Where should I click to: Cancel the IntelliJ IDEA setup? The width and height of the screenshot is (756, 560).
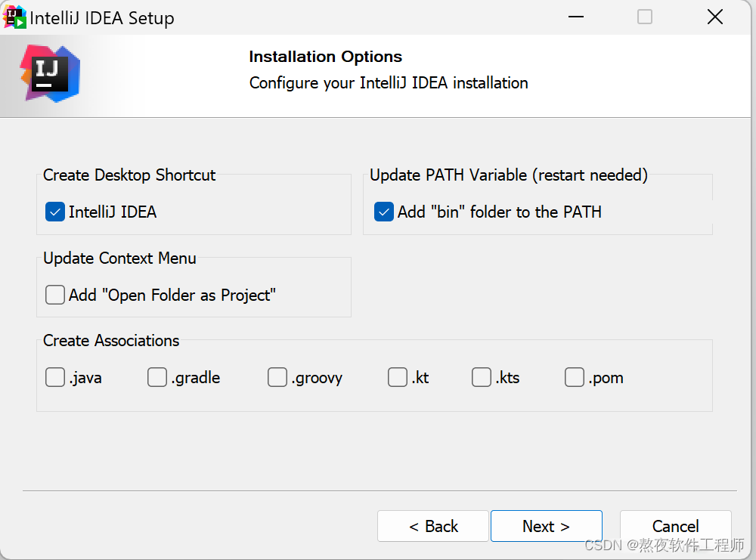tap(675, 526)
